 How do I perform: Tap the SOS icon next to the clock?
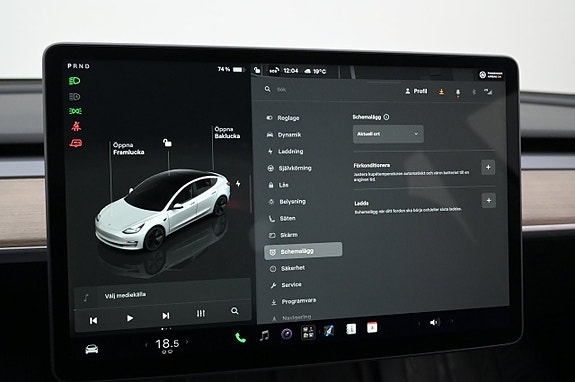coord(274,70)
